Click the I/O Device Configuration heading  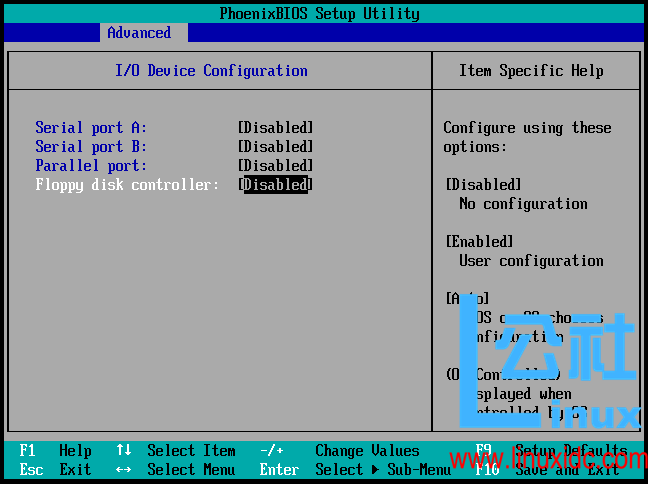(211, 71)
